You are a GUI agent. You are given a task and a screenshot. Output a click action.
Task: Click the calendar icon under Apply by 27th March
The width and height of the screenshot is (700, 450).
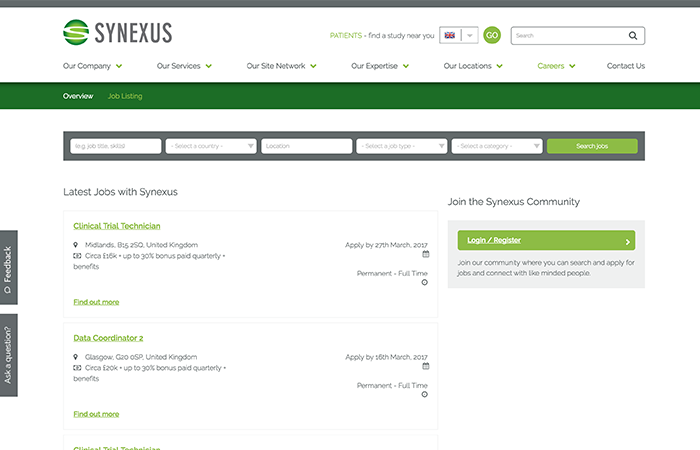[425, 254]
